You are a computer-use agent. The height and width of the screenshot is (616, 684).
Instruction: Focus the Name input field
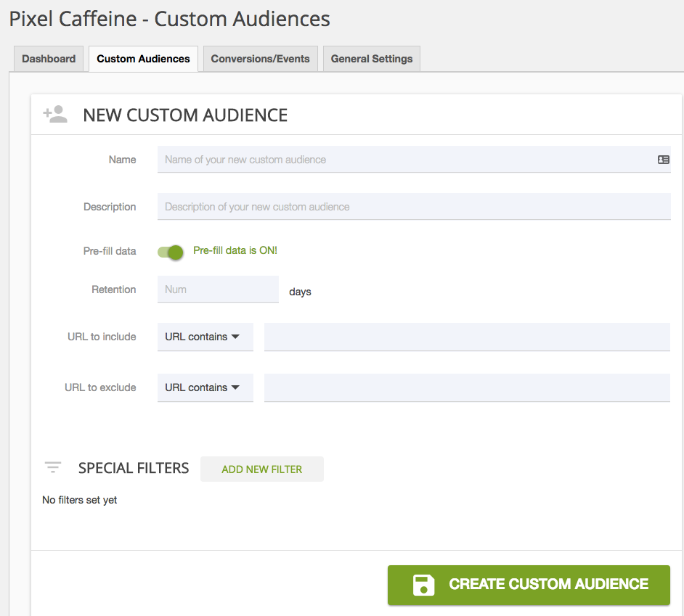click(414, 160)
